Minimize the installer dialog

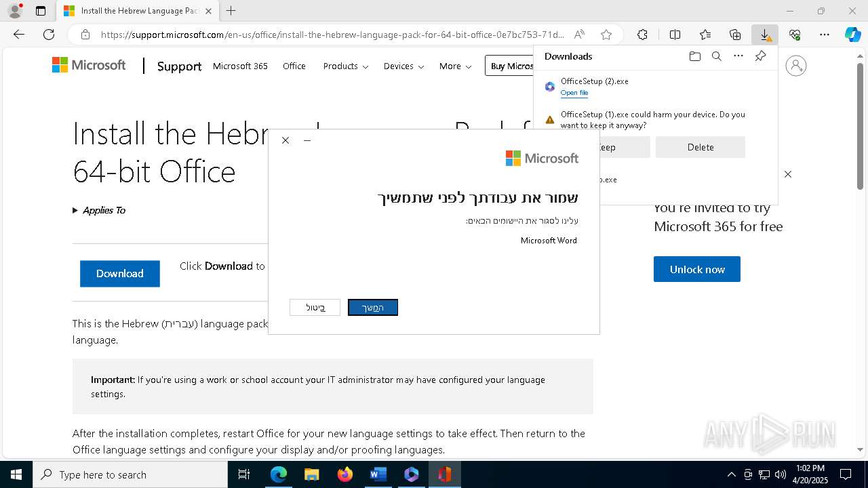307,140
